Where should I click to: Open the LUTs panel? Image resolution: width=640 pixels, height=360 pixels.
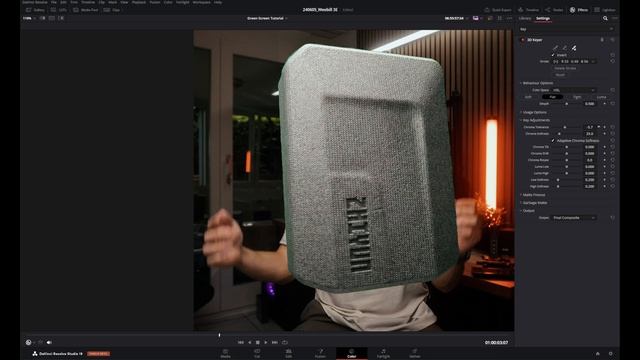pos(59,10)
